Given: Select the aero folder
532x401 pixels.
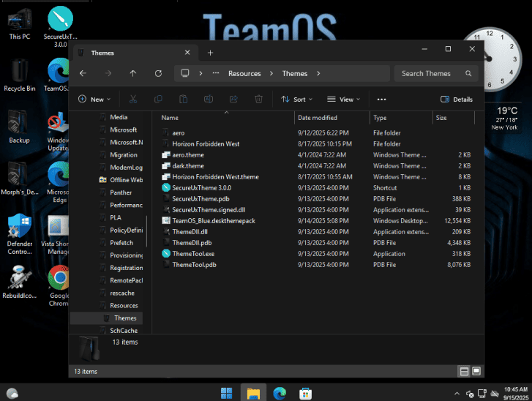Looking at the screenshot, I should pos(178,133).
